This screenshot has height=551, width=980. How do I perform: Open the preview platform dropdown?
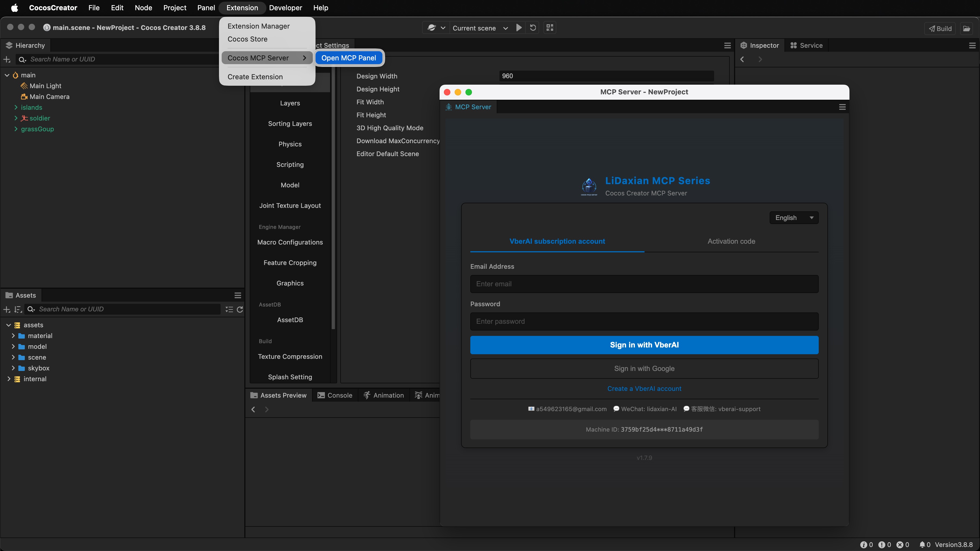click(436, 28)
